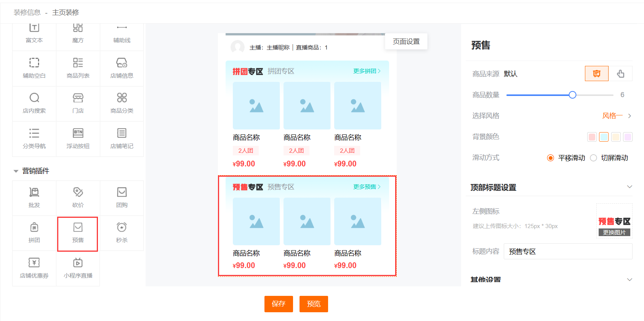Click the 保存 button
Screen dimensions: 644x321
(x=279, y=304)
